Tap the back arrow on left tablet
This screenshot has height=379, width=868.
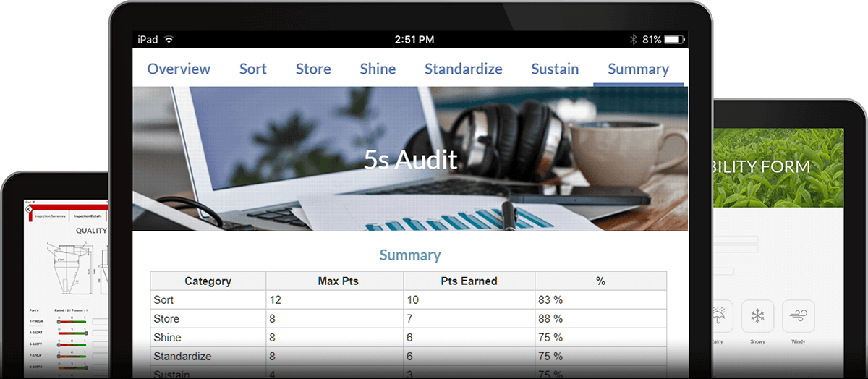click(x=29, y=209)
